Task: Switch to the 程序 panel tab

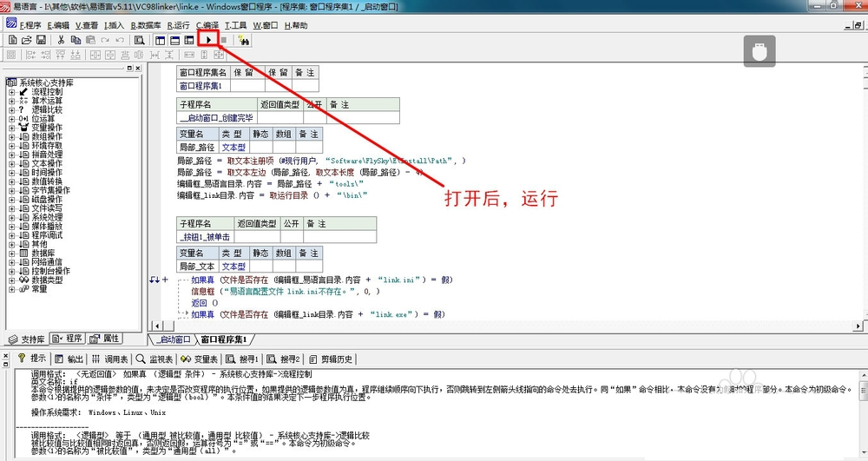Action: [67, 338]
